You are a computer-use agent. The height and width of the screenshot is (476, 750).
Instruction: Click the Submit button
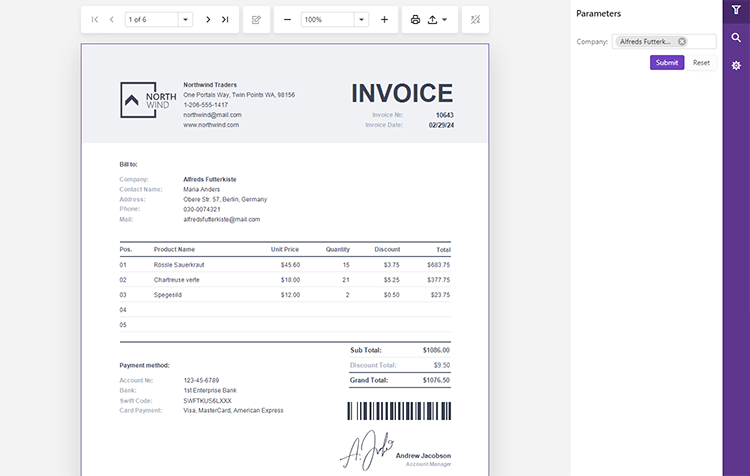(667, 62)
